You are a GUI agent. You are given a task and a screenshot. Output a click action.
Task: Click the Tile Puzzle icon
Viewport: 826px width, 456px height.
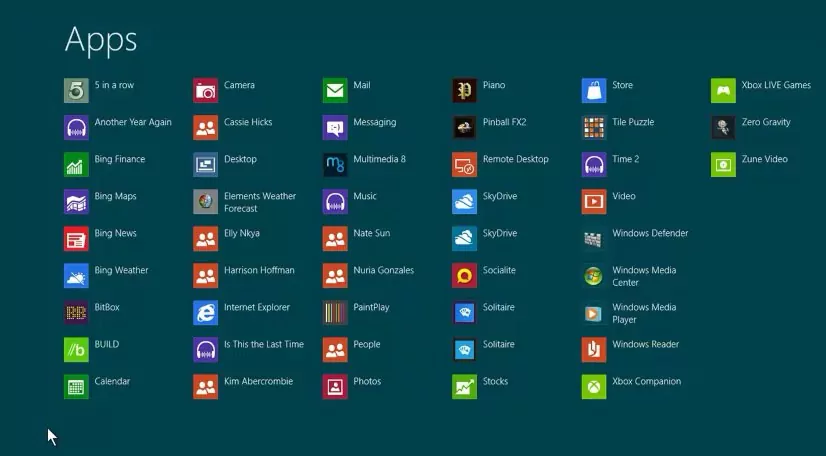tap(594, 128)
